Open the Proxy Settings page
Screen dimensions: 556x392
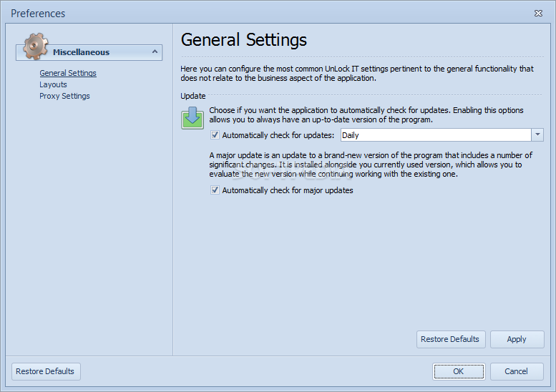[64, 96]
